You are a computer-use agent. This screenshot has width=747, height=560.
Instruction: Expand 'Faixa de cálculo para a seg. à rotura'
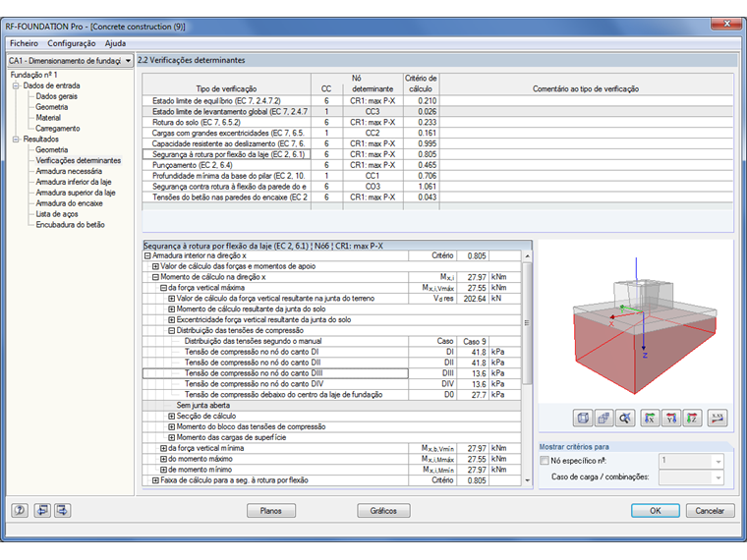click(x=155, y=480)
